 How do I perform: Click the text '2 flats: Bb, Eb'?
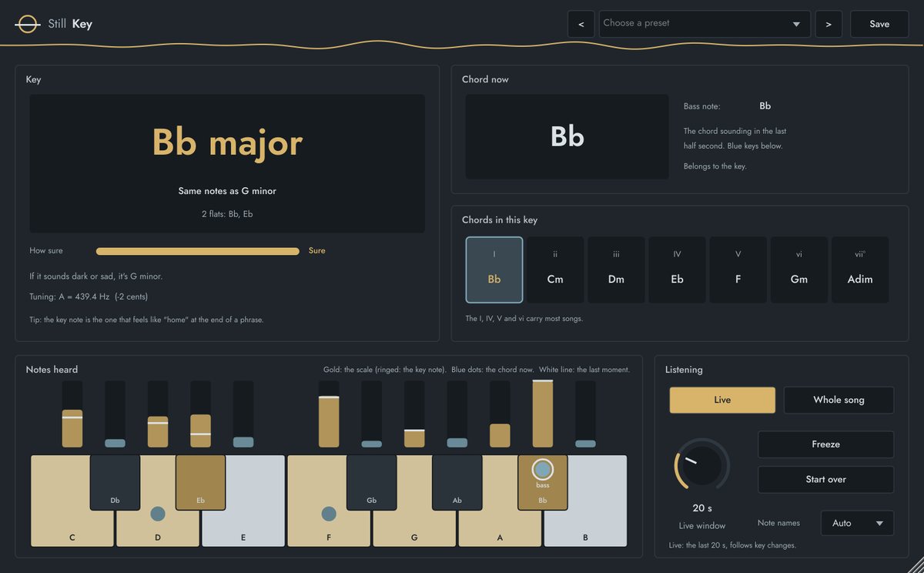(x=227, y=214)
